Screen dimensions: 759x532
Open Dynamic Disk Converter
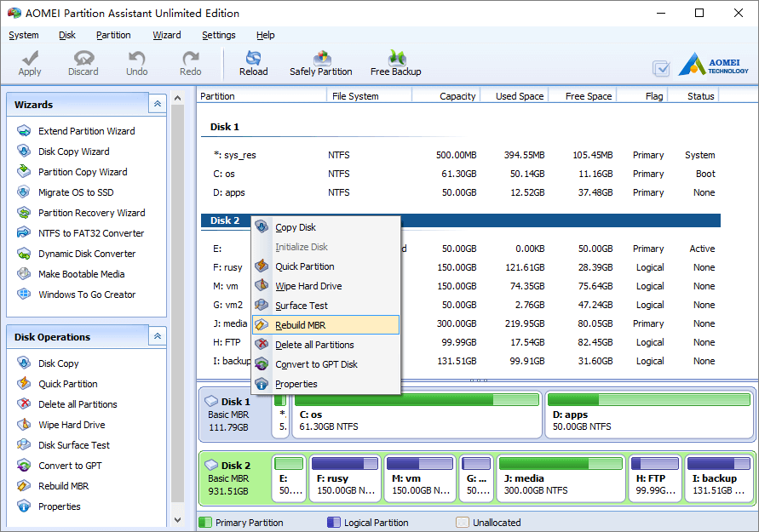click(87, 254)
